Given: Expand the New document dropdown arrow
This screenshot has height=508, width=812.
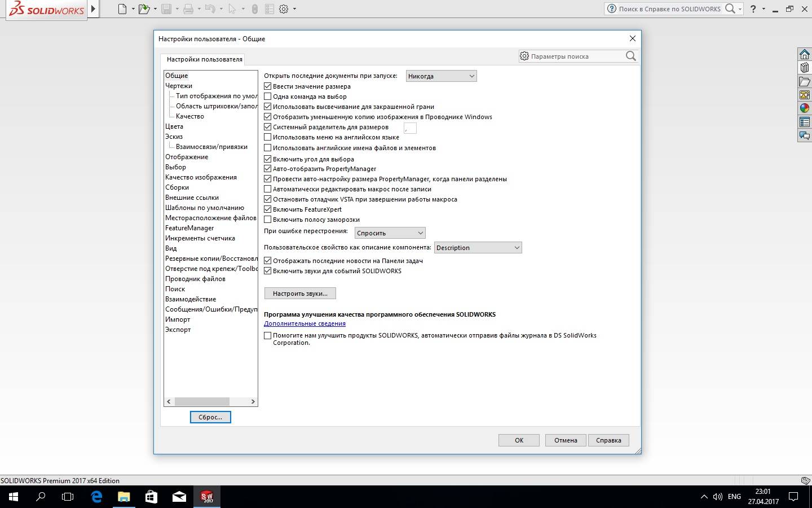Looking at the screenshot, I should tap(133, 9).
